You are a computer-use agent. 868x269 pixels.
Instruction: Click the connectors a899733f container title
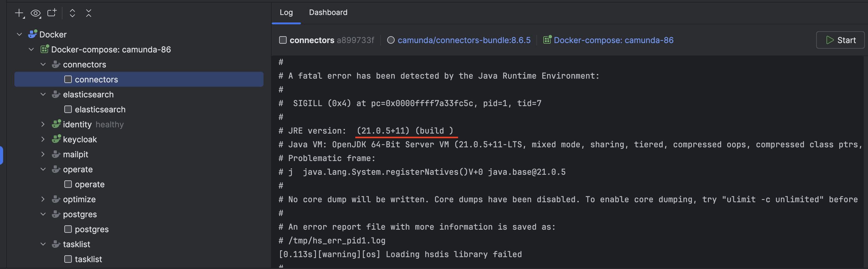332,40
